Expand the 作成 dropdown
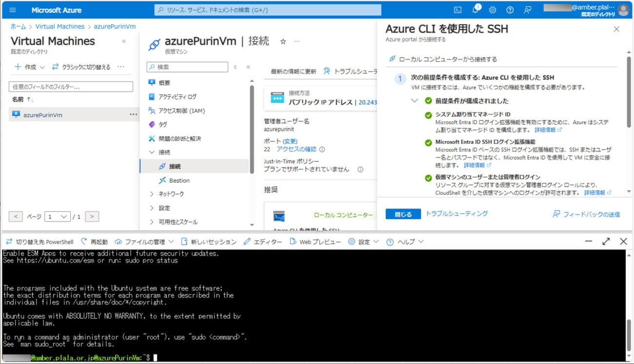The height and width of the screenshot is (364, 634). pyautogui.click(x=30, y=67)
